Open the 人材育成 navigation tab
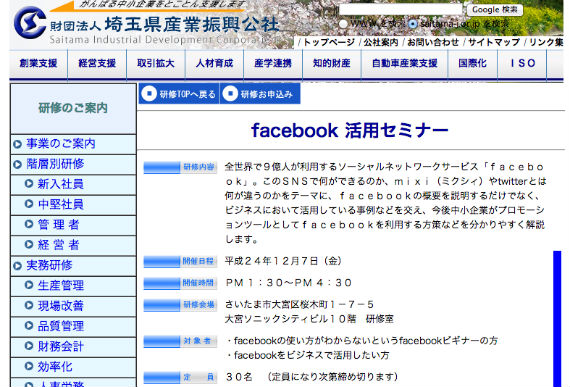The image size is (570, 387). coord(214,64)
